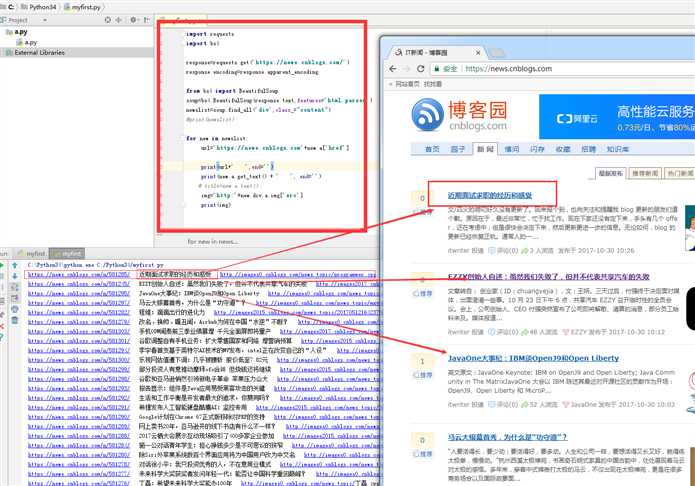Open the 博问 navigation tab on cnblogs
The height and width of the screenshot is (486, 695).
512,149
